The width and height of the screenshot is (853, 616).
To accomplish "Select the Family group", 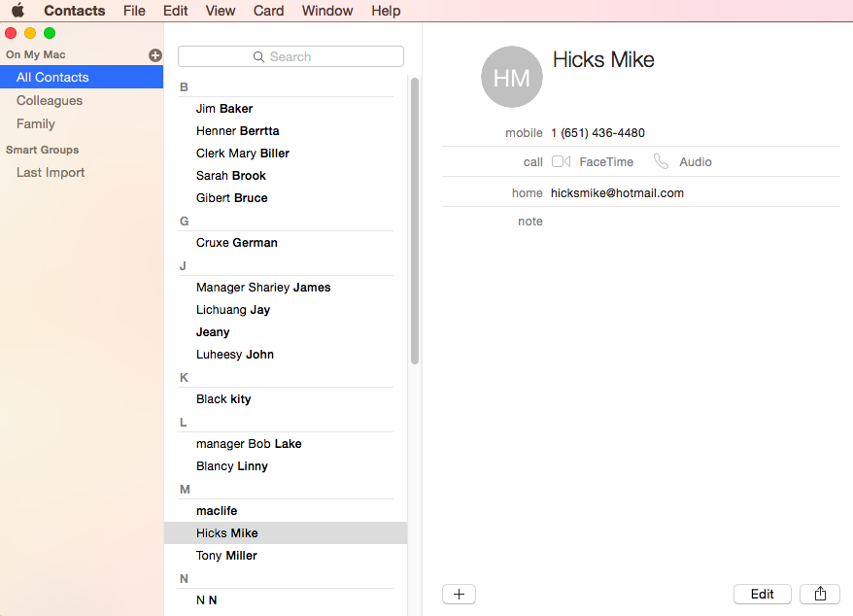I will tap(36, 123).
